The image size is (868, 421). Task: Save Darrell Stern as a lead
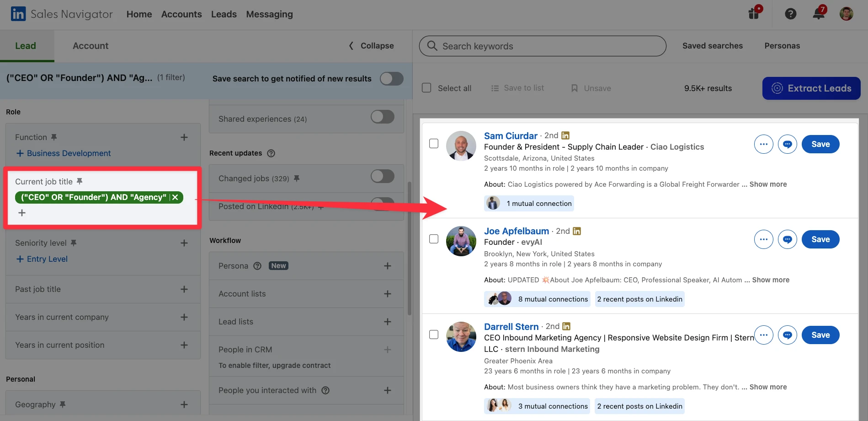(820, 335)
